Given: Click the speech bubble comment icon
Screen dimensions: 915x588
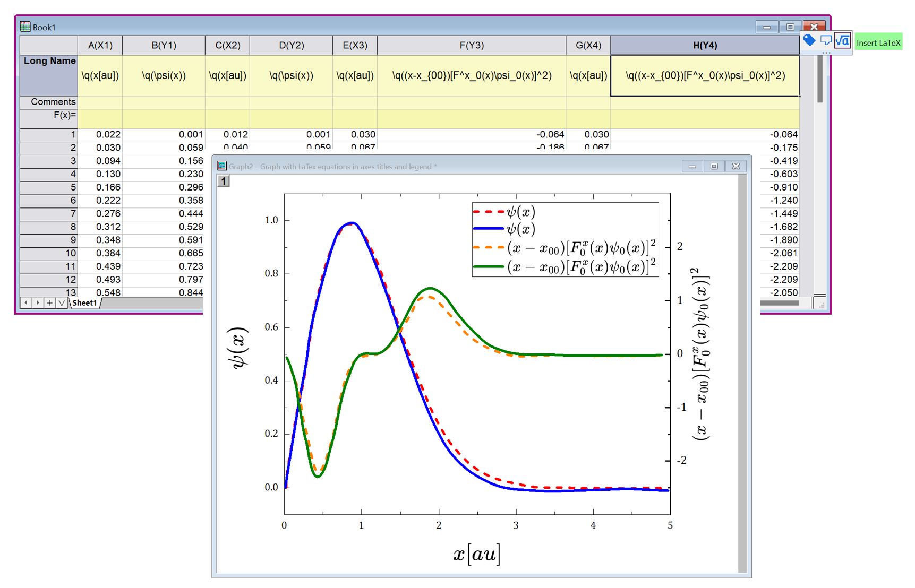Looking at the screenshot, I should (x=826, y=41).
